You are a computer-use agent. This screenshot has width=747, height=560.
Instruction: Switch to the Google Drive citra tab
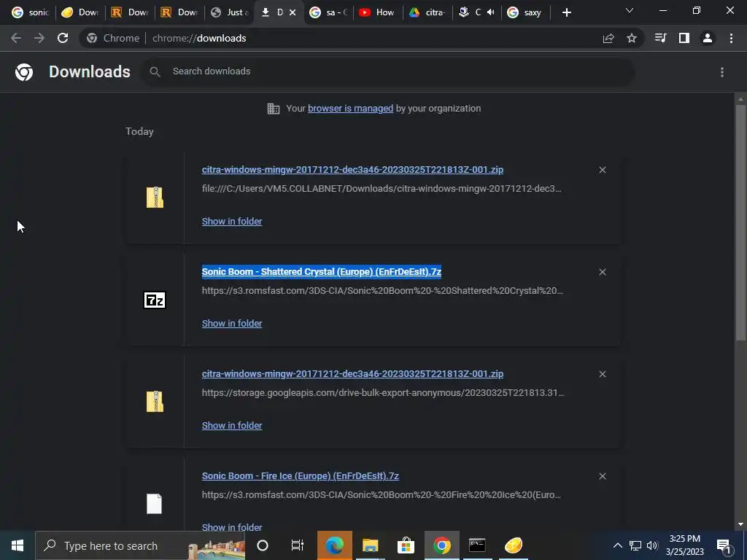tap(427, 12)
